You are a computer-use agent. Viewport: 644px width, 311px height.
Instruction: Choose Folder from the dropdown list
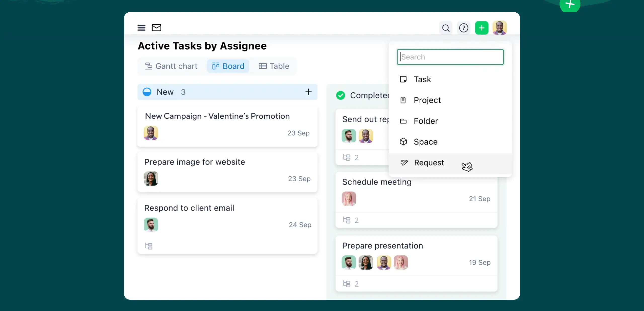tap(426, 121)
